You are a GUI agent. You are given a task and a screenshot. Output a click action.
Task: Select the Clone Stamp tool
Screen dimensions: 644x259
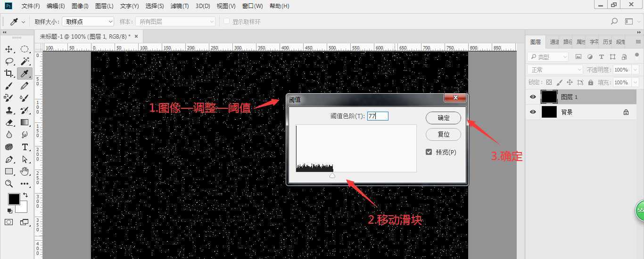click(x=9, y=110)
